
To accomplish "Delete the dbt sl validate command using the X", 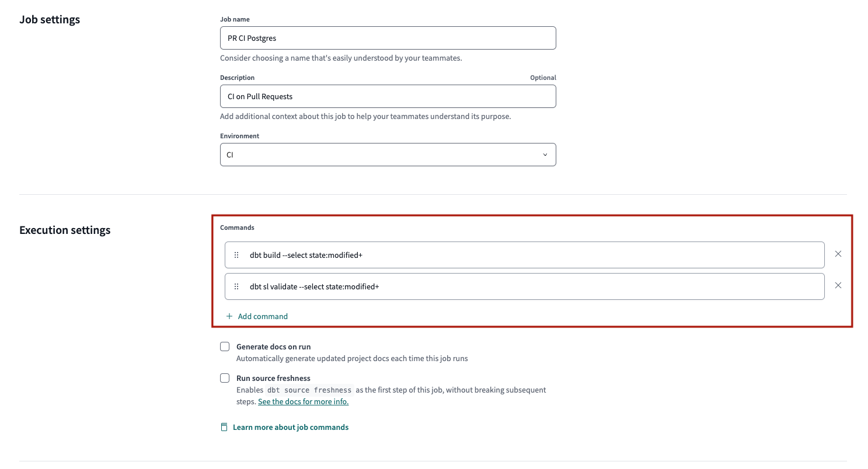I will (x=838, y=285).
